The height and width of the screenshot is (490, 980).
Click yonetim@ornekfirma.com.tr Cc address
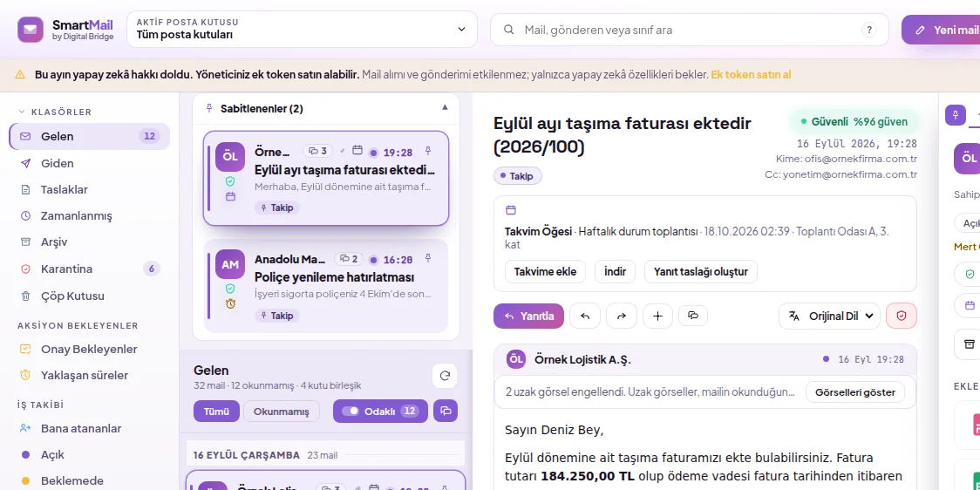pos(850,175)
